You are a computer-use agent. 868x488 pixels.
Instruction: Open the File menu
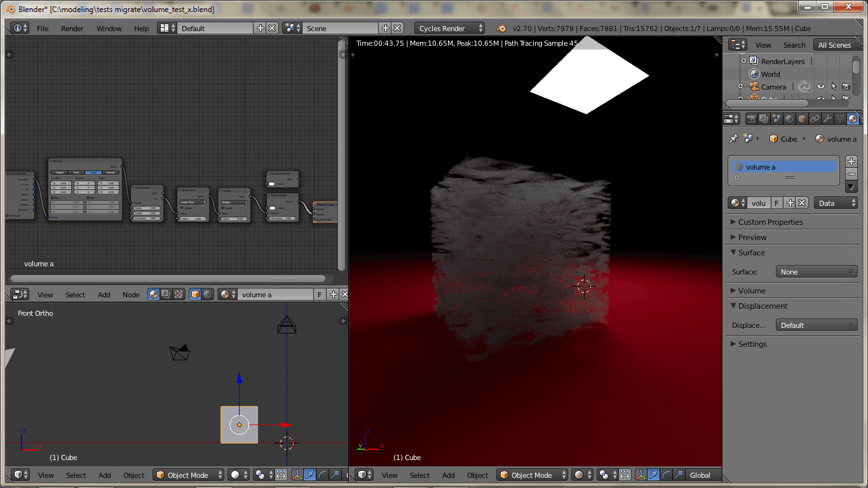(43, 29)
